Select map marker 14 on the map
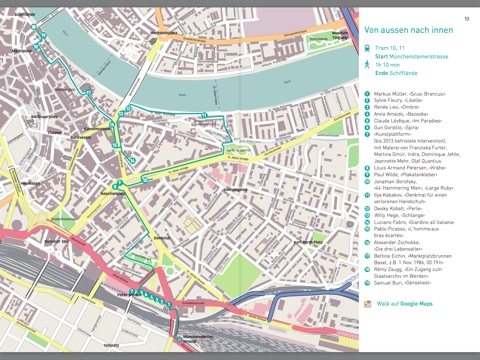This screenshot has width=480, height=360. coord(133,161)
